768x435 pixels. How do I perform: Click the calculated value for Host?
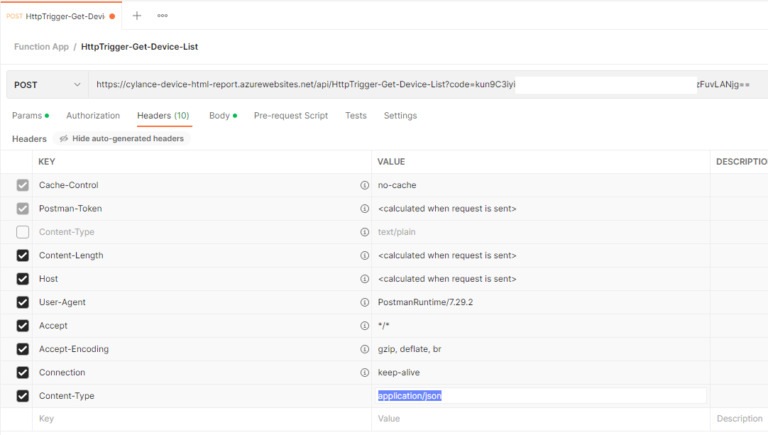click(x=447, y=279)
